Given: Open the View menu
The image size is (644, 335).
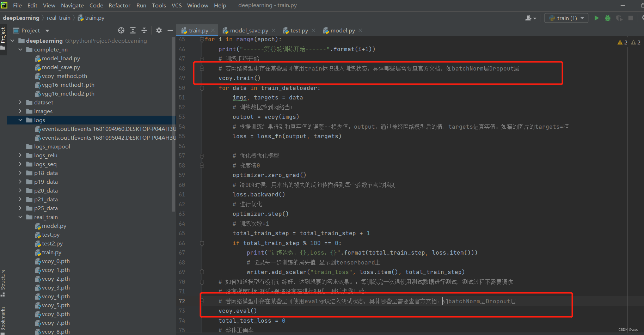Looking at the screenshot, I should pyautogui.click(x=49, y=5).
